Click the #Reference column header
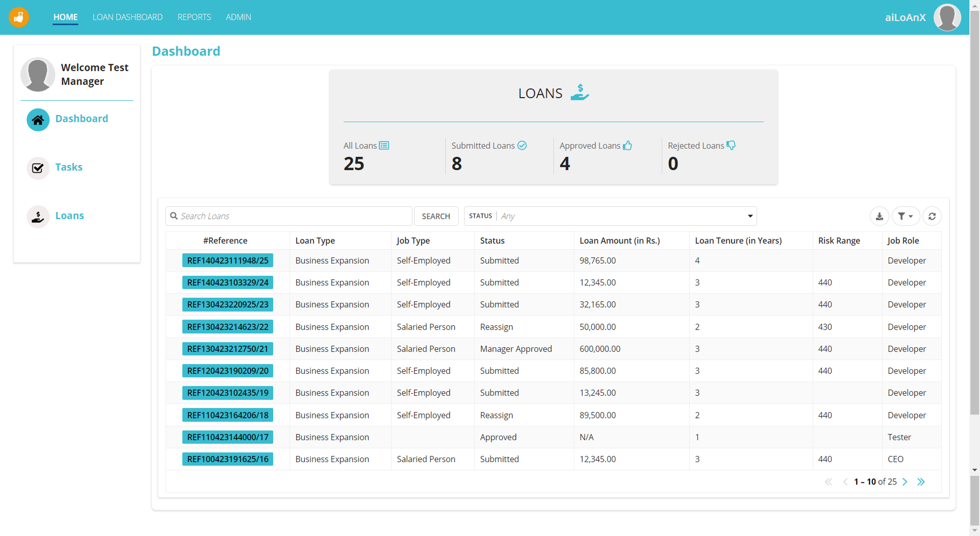 [x=225, y=241]
